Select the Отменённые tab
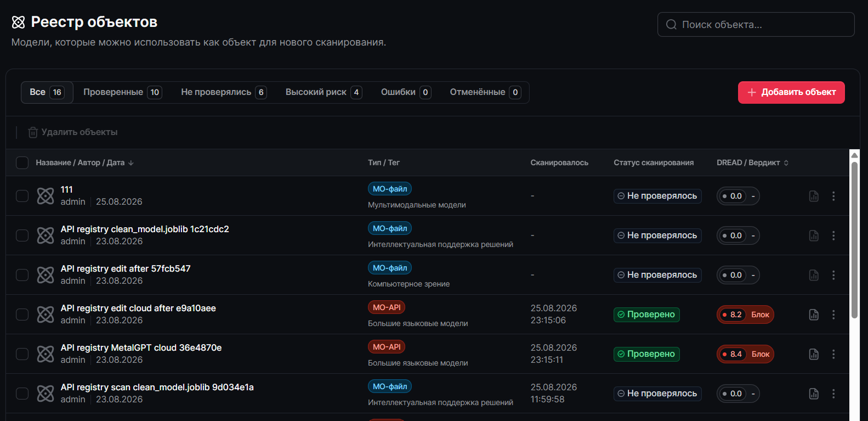868x421 pixels. 485,92
